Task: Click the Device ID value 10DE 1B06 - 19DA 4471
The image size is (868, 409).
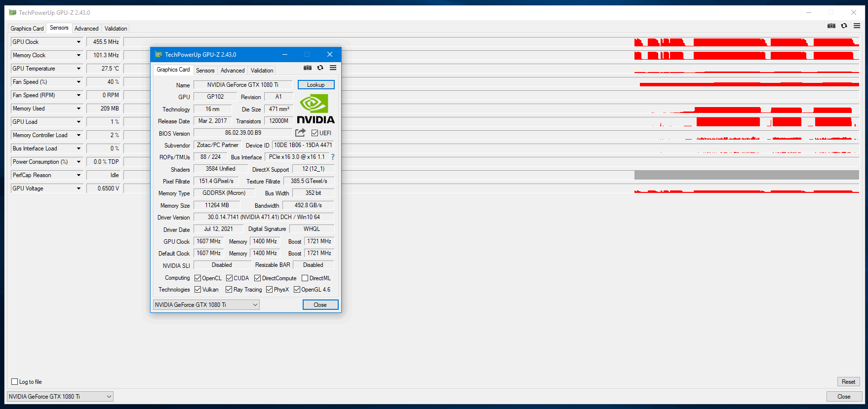Action: coord(303,145)
